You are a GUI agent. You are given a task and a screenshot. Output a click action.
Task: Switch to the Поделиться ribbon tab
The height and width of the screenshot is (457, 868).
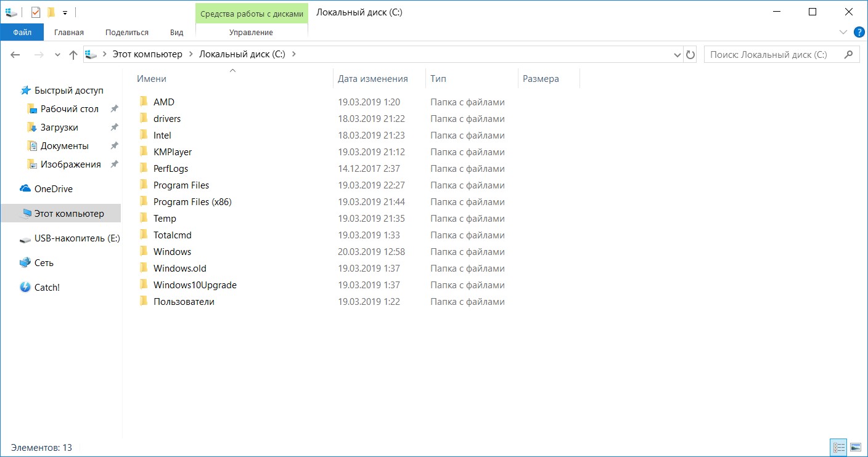[x=127, y=32]
